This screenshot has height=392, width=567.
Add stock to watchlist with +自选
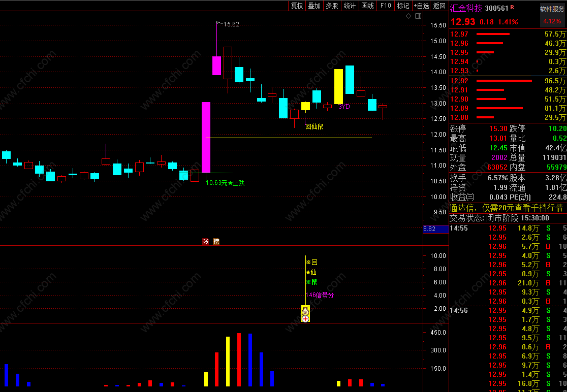pyautogui.click(x=421, y=6)
